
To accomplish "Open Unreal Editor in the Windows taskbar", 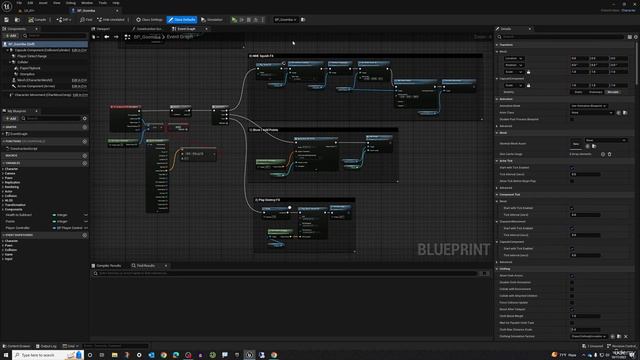I will tap(249, 355).
